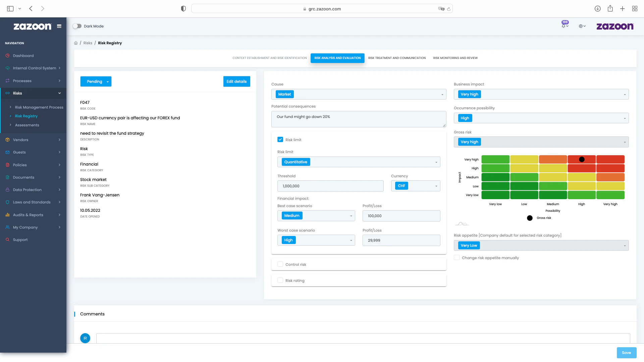Open the settings gear menu

pos(582,26)
